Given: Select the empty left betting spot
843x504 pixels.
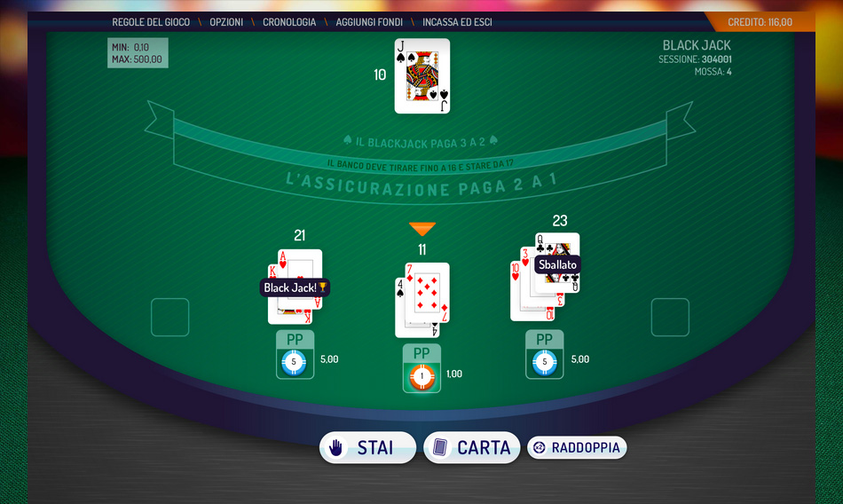Looking at the screenshot, I should pyautogui.click(x=169, y=318).
